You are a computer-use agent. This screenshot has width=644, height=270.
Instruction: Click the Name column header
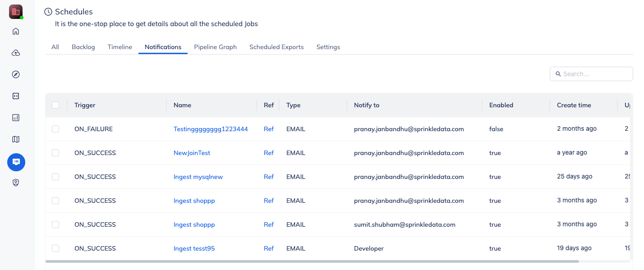click(182, 105)
